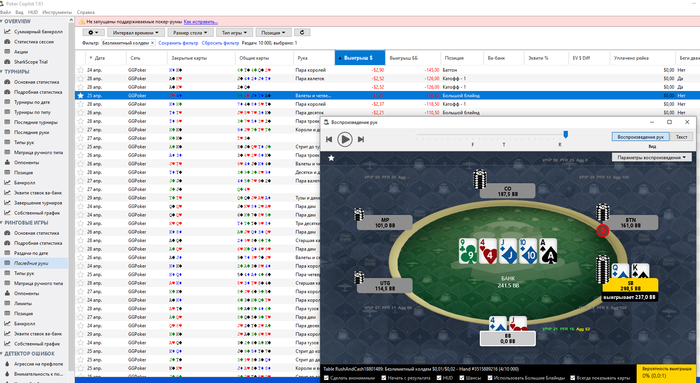Sort by Выигрыш ББ column header
Screen dimensions: 700x383
coord(412,58)
